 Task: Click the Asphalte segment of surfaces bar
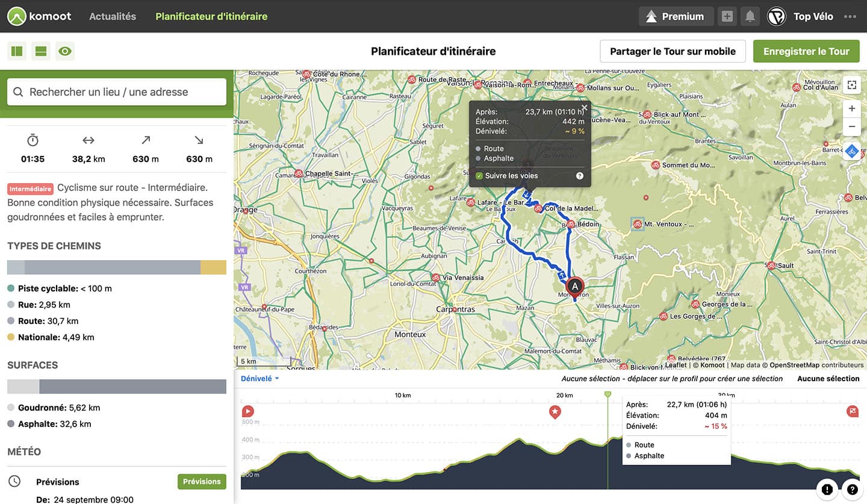click(132, 387)
